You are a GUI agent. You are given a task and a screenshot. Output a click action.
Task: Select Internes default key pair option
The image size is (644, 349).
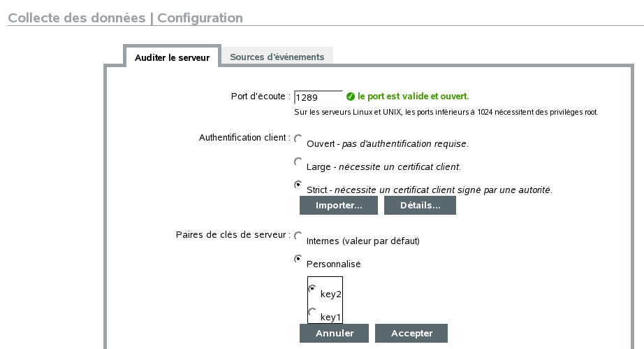(x=298, y=236)
